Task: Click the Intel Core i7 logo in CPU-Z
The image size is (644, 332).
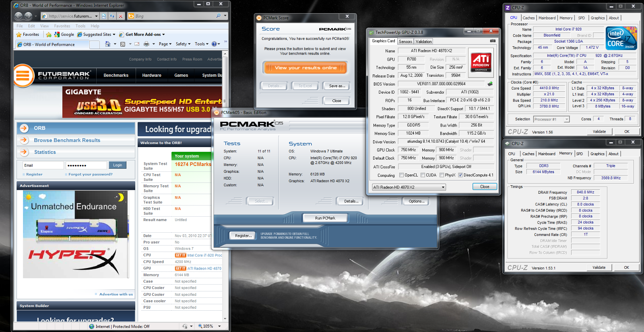Action: (622, 38)
